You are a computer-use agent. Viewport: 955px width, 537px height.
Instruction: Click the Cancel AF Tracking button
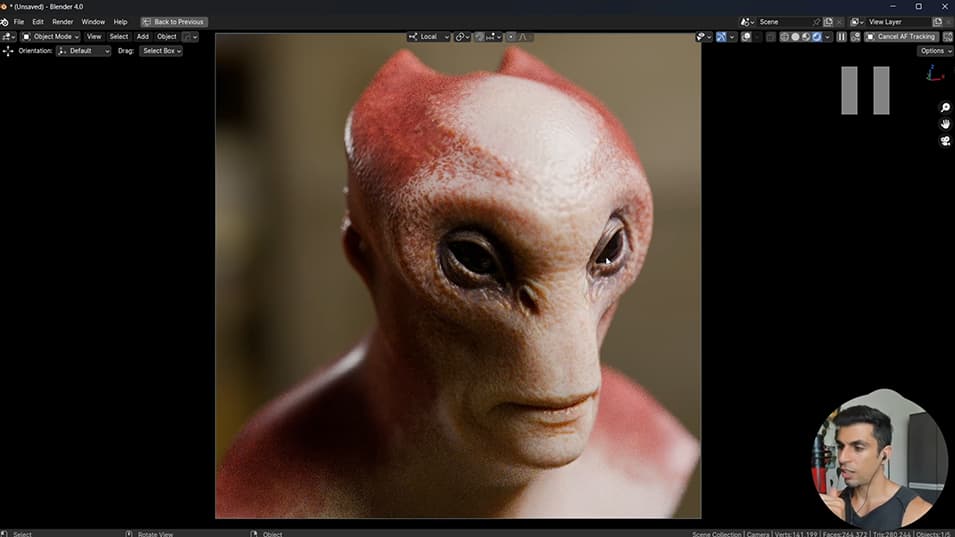click(901, 37)
